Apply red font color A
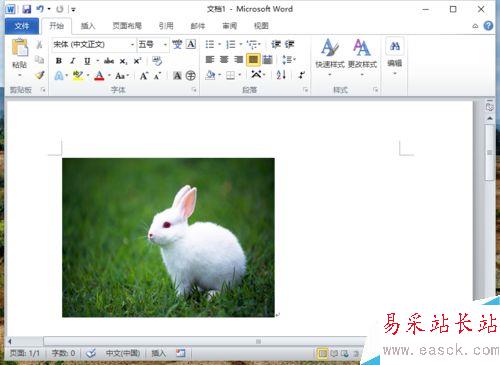 pos(99,76)
